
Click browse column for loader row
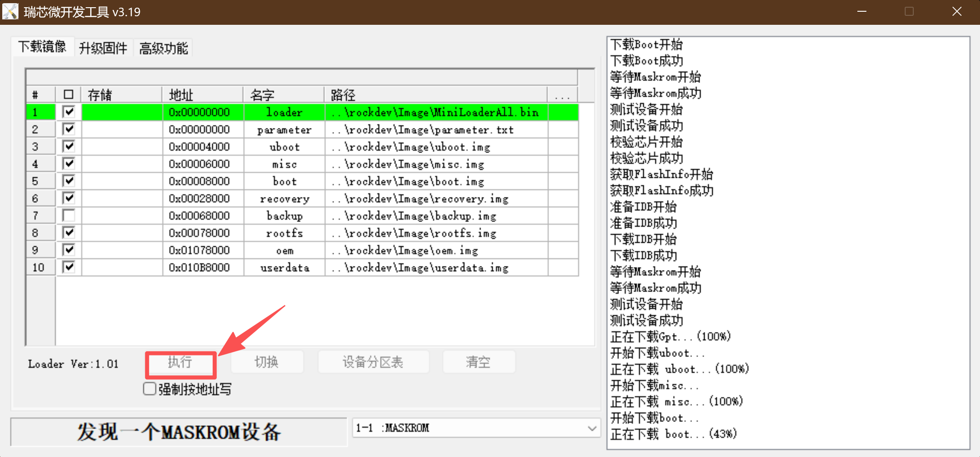point(563,112)
